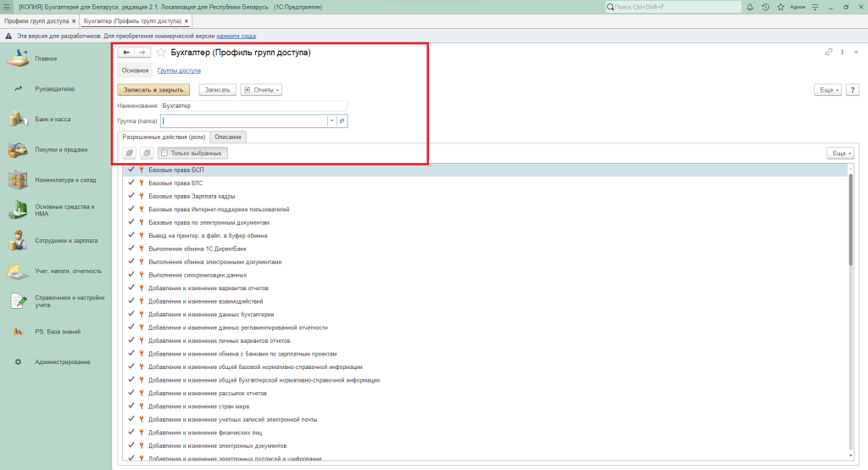Open Администрирование gear section

pyautogui.click(x=62, y=362)
